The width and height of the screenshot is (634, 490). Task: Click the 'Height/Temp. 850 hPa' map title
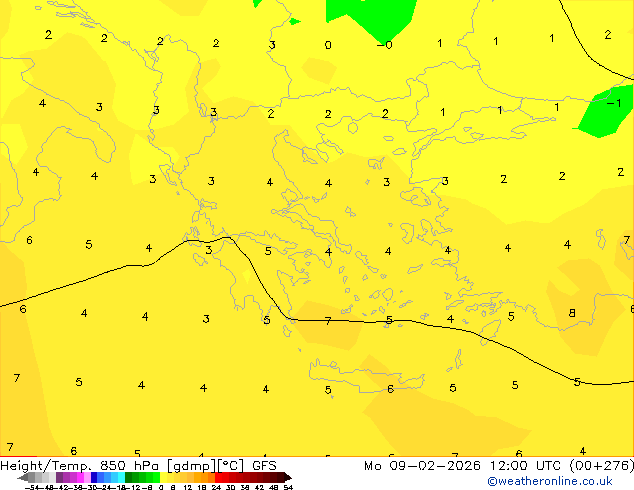pyautogui.click(x=80, y=466)
